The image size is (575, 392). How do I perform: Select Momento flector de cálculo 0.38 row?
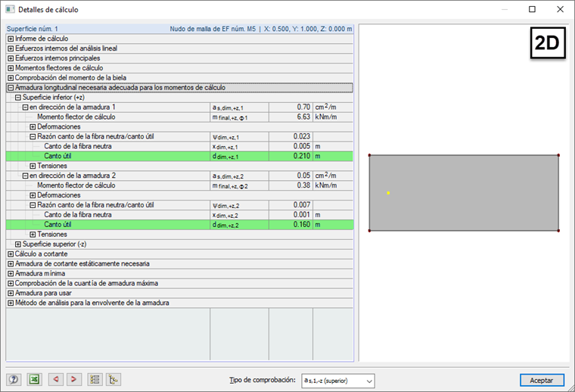pos(179,185)
